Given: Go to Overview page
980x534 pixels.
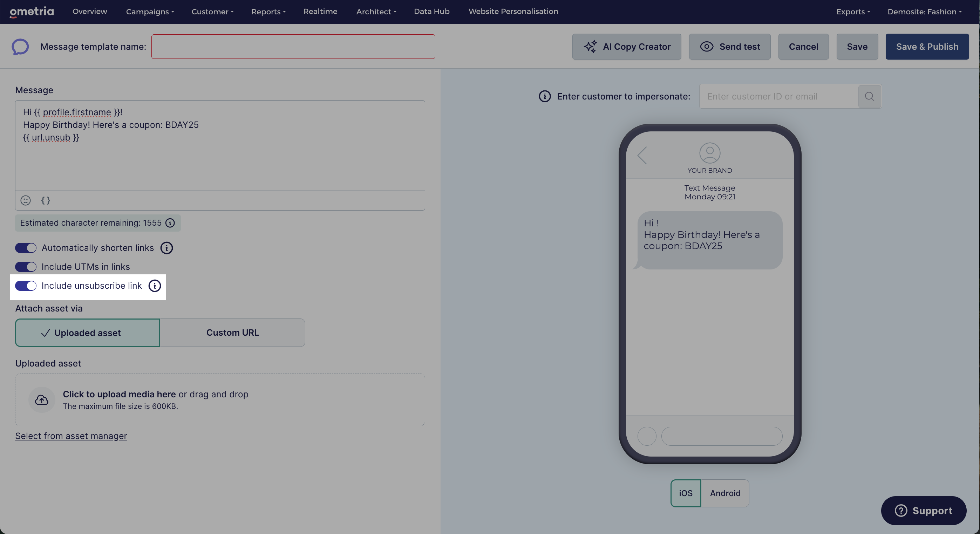Looking at the screenshot, I should tap(90, 12).
